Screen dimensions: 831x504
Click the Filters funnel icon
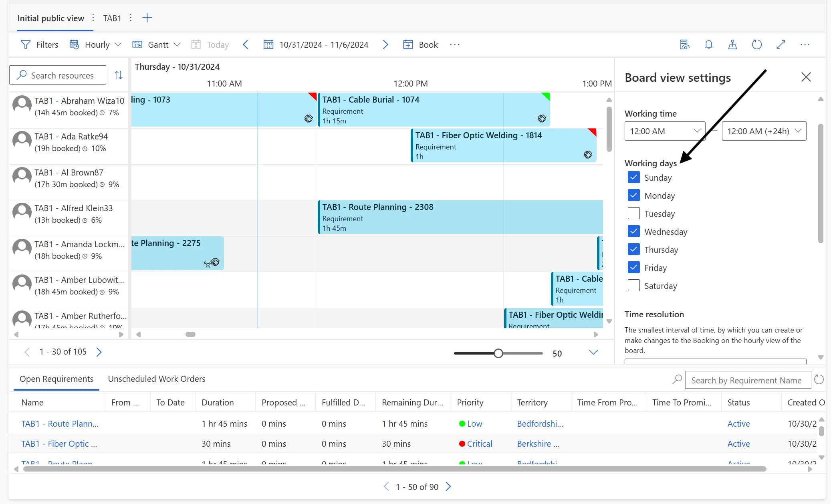[26, 44]
